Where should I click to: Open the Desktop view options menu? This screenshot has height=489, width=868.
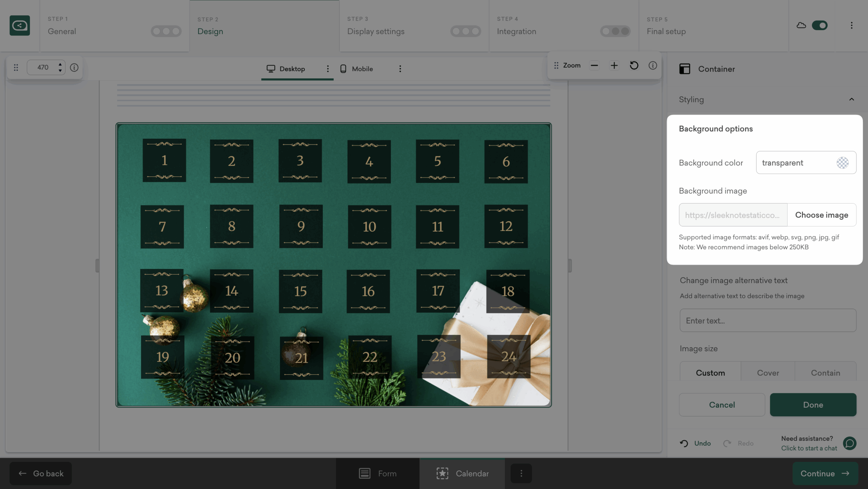point(328,69)
